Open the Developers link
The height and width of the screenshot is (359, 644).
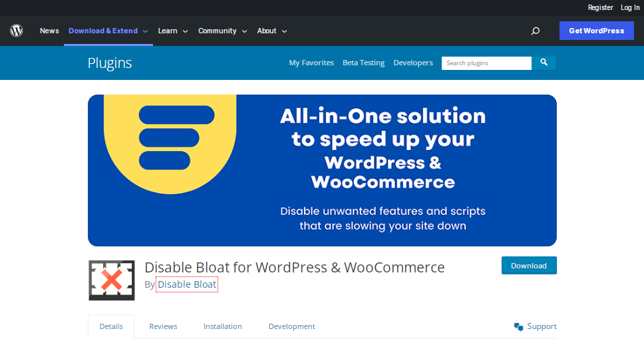point(413,63)
